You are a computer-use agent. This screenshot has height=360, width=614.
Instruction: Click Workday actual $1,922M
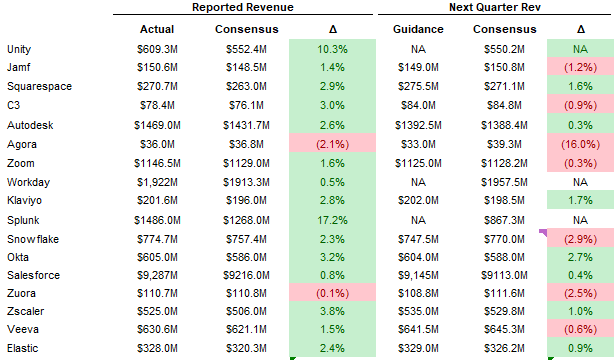[x=157, y=183]
